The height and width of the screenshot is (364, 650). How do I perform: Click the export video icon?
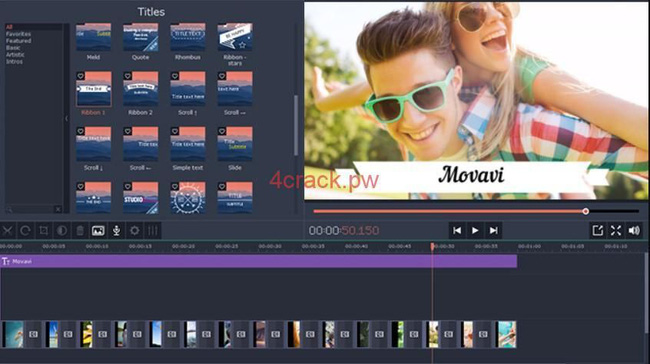point(597,231)
